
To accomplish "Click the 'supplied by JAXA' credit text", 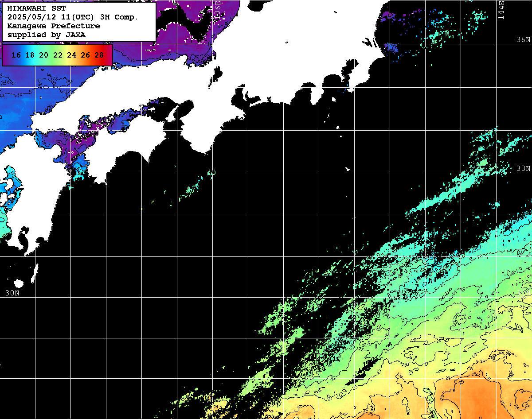I will 47,35.
